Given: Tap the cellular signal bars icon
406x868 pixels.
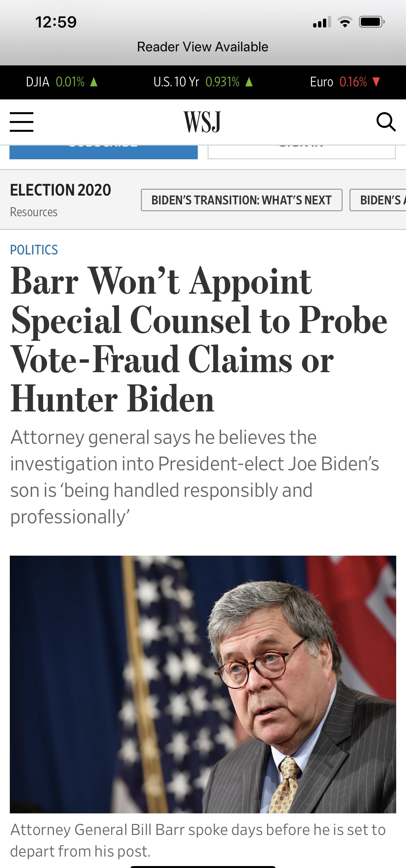Looking at the screenshot, I should 322,22.
